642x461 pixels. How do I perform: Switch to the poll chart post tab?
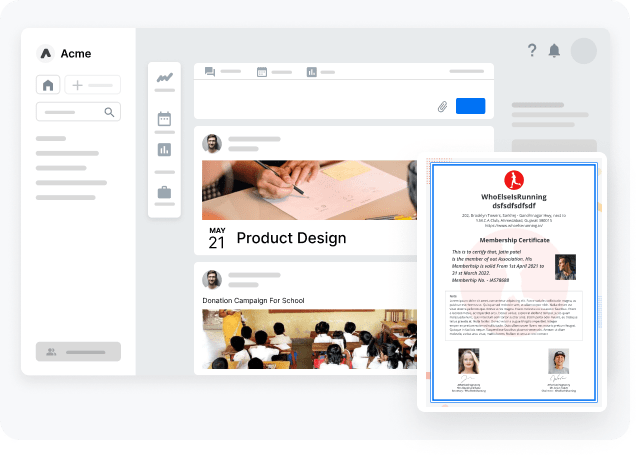tap(312, 72)
